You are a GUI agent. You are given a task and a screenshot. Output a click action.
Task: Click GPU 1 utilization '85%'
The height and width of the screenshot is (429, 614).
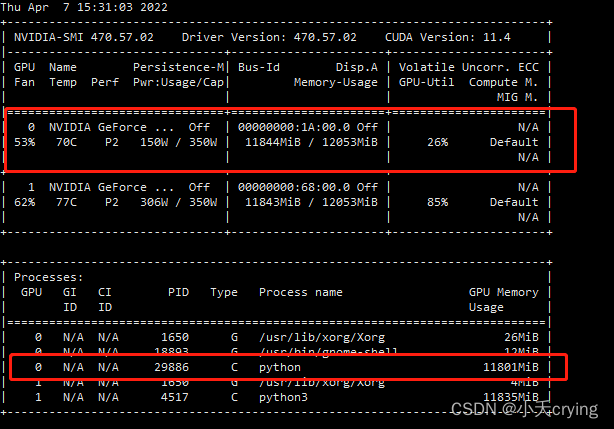(437, 202)
